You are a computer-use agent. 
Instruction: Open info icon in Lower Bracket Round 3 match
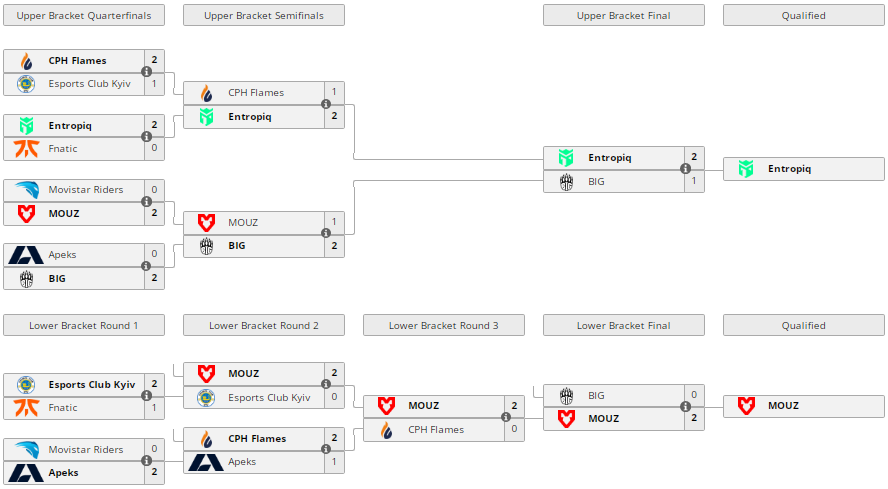coord(506,417)
